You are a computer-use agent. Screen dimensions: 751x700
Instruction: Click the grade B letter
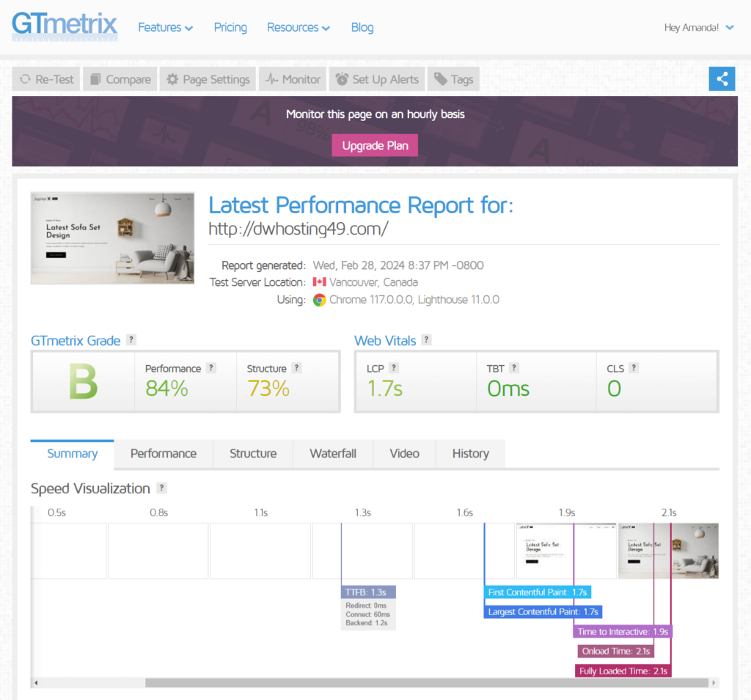pyautogui.click(x=84, y=382)
